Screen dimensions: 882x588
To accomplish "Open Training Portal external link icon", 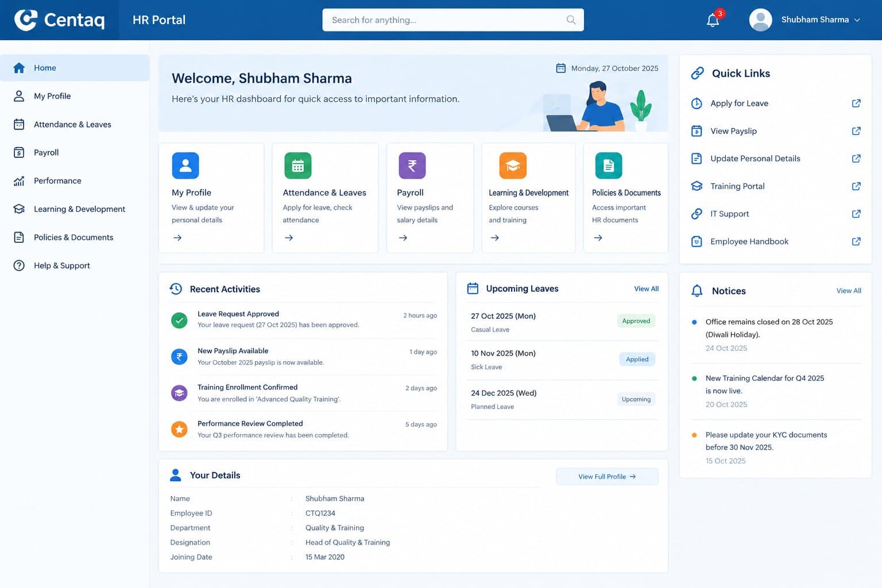I will [x=856, y=186].
